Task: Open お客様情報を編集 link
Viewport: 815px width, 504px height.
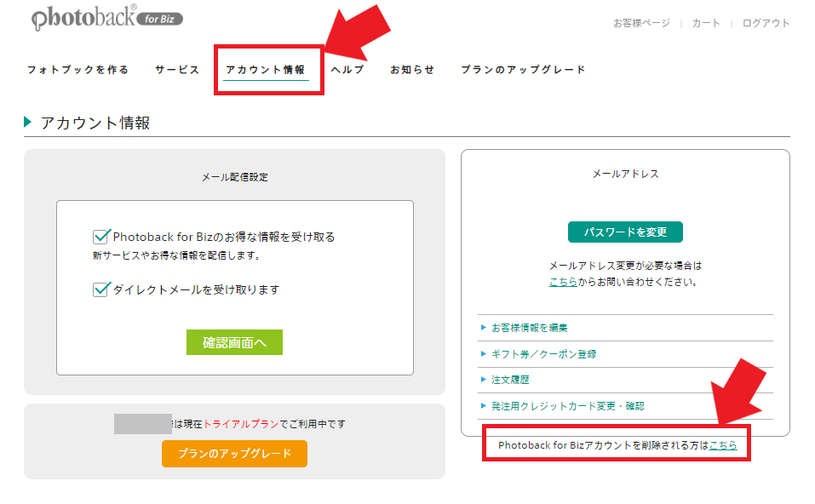Action: 529,328
